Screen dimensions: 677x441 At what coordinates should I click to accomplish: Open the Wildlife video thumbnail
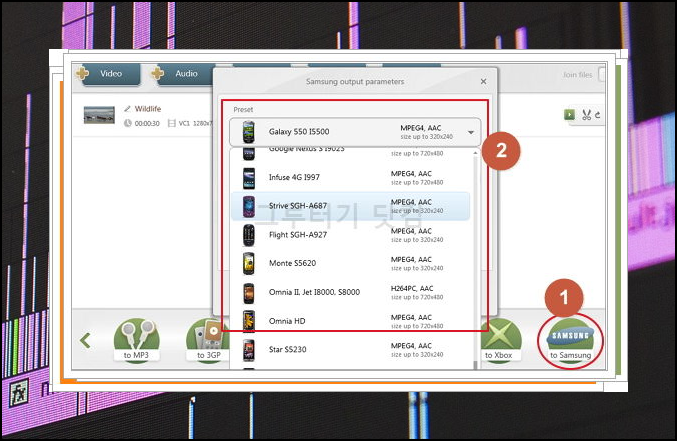point(99,115)
